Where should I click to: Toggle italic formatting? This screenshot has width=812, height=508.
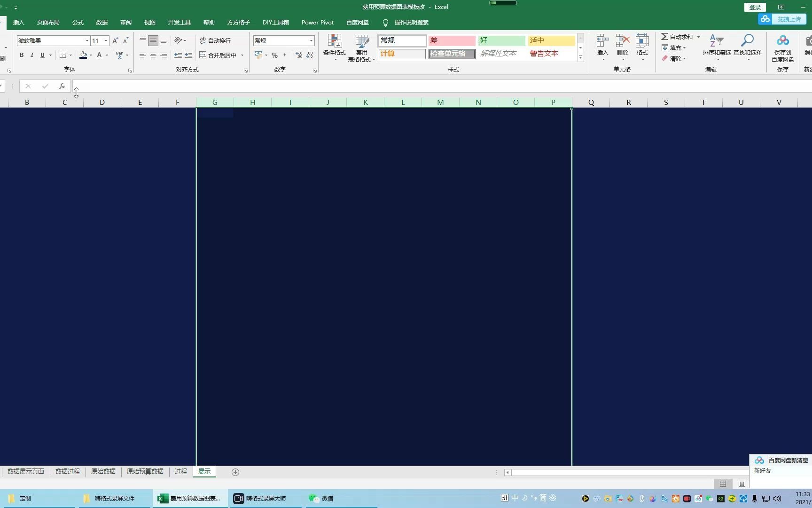pos(32,55)
